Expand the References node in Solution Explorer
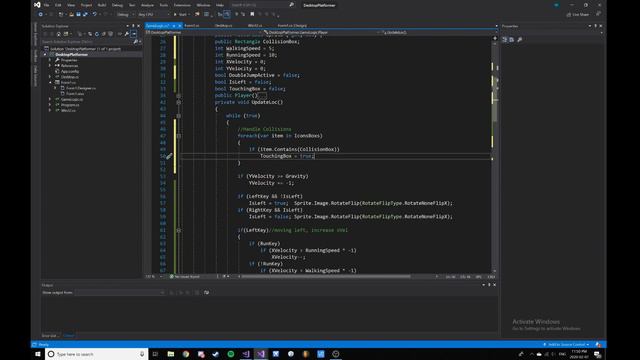The width and height of the screenshot is (640, 360). 50,66
